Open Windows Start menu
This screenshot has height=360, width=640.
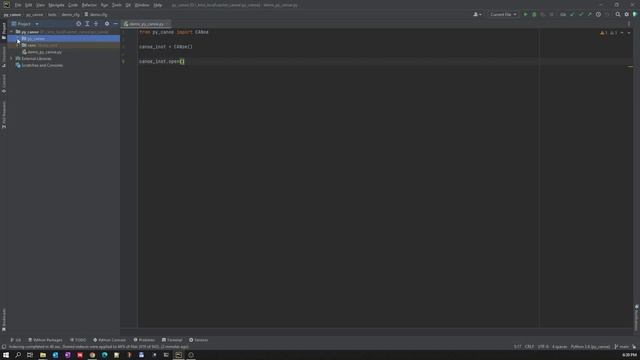(6, 355)
